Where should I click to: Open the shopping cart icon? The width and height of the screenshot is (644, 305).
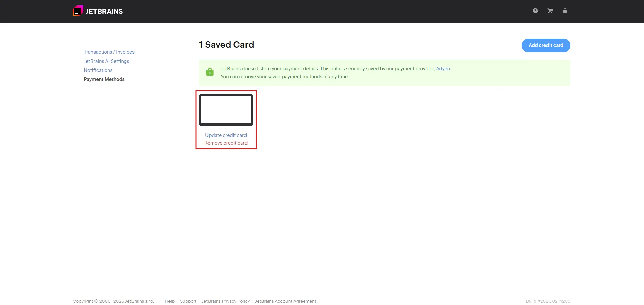(x=550, y=11)
